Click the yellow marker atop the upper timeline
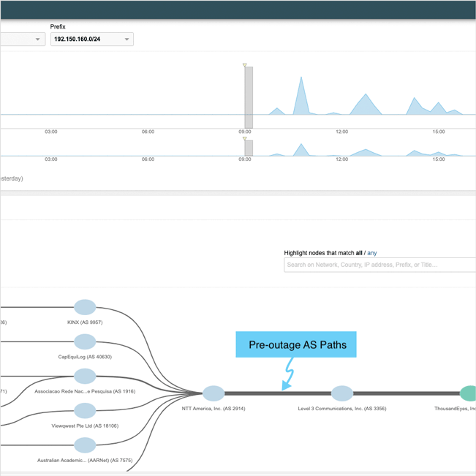This screenshot has width=476, height=476. [x=245, y=65]
